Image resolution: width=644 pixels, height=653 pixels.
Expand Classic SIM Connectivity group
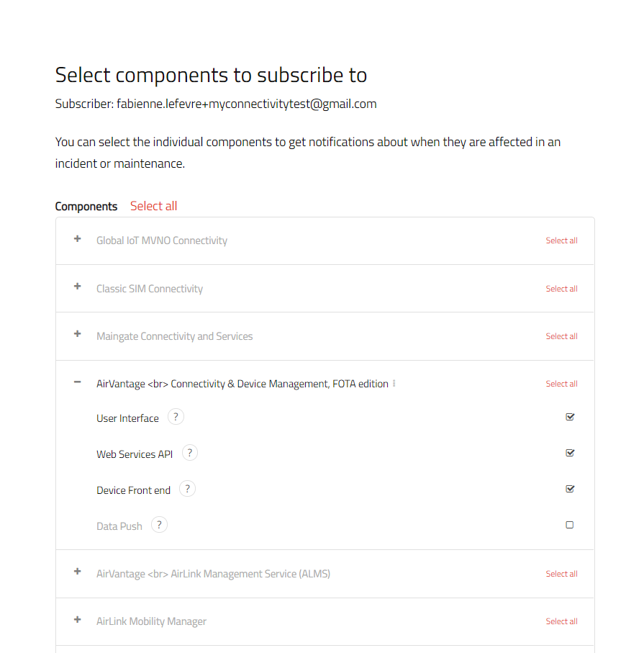point(78,287)
